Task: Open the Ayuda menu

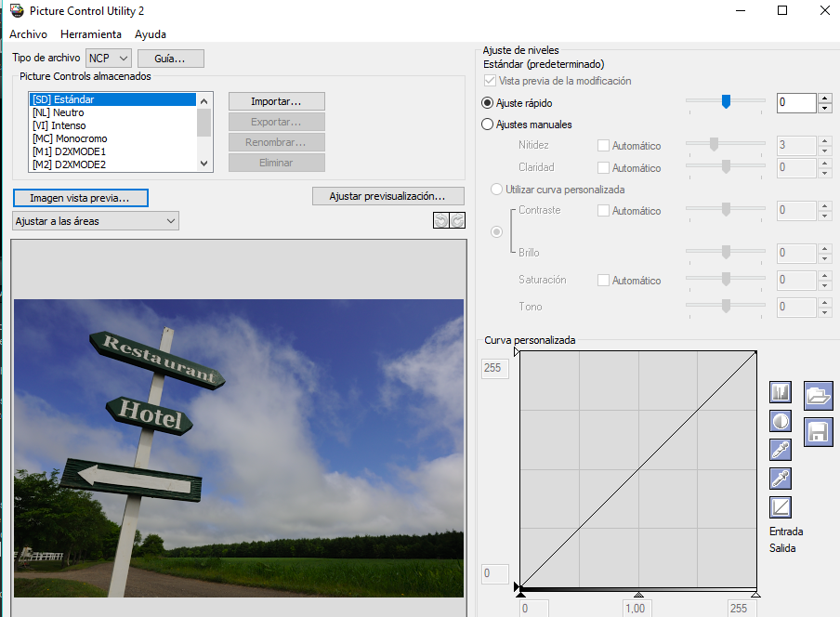Action: point(151,34)
